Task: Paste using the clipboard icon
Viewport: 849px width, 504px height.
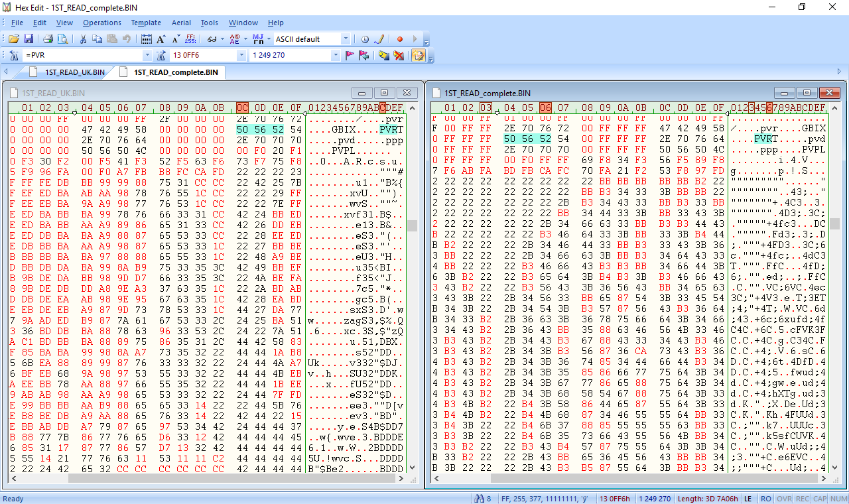Action: (x=111, y=39)
